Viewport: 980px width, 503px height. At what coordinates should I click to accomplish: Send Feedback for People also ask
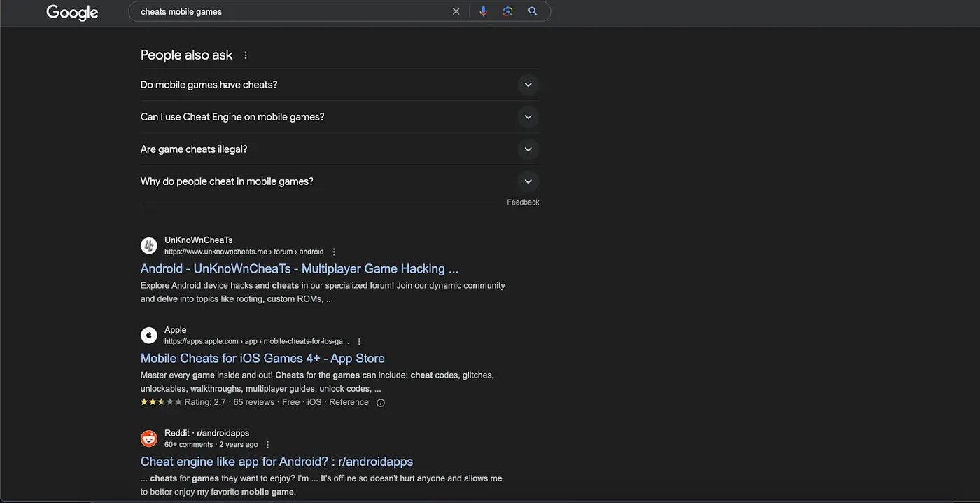tap(523, 202)
